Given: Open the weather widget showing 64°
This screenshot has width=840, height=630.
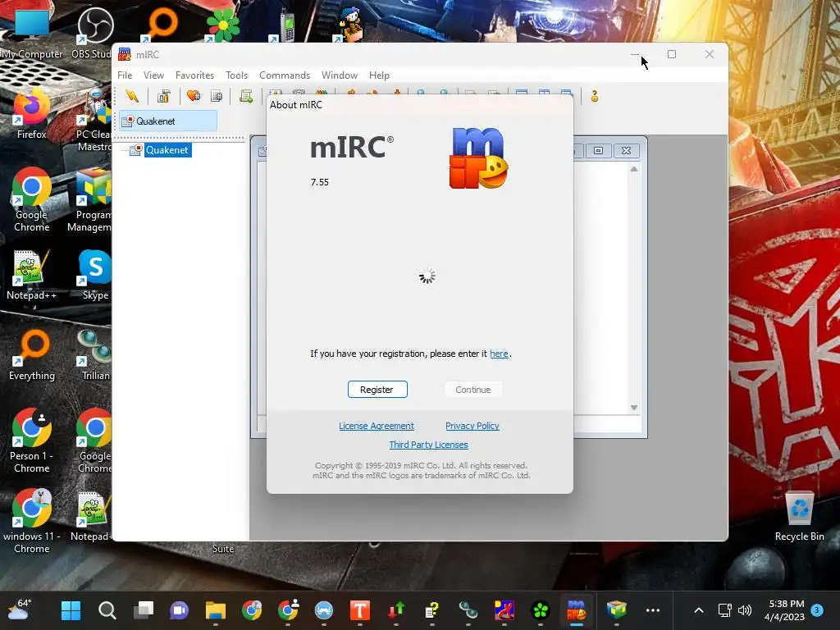Looking at the screenshot, I should 20,610.
